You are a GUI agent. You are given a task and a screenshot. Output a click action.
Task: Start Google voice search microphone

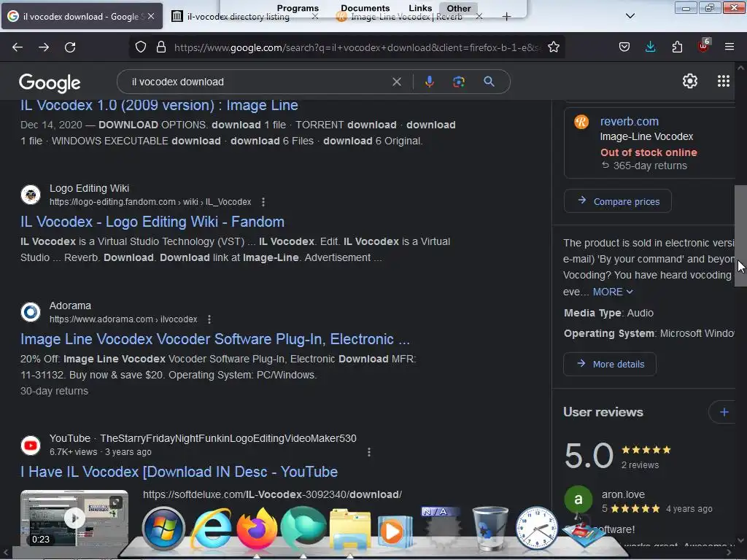[x=429, y=82]
